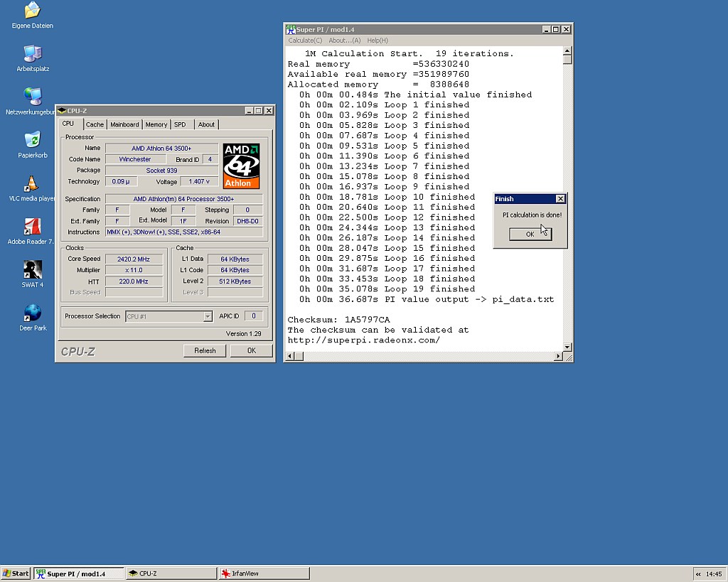Image resolution: width=728 pixels, height=582 pixels.
Task: Switch to the Mainboard tab in CPU-Z
Action: click(x=124, y=124)
